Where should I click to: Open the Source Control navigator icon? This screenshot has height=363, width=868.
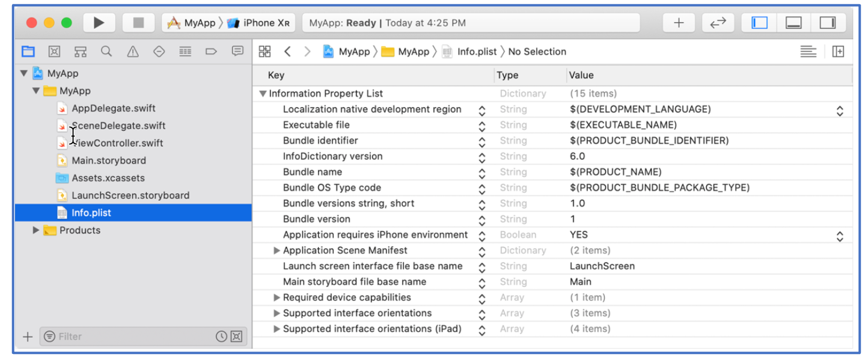click(54, 52)
